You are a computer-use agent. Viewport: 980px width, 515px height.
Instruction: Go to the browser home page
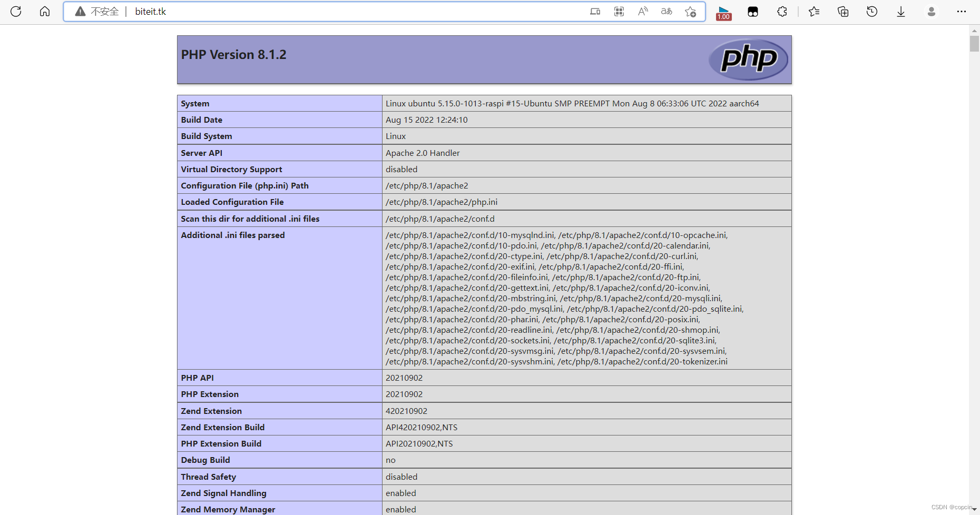45,12
